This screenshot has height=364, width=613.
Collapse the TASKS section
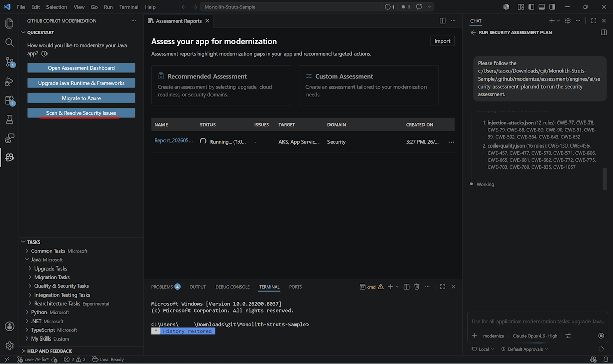(x=34, y=242)
